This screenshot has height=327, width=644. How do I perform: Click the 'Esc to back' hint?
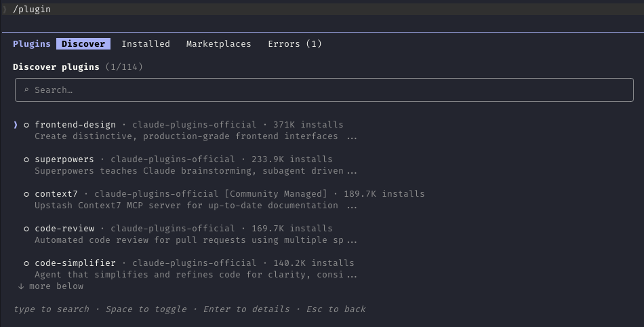click(x=336, y=309)
